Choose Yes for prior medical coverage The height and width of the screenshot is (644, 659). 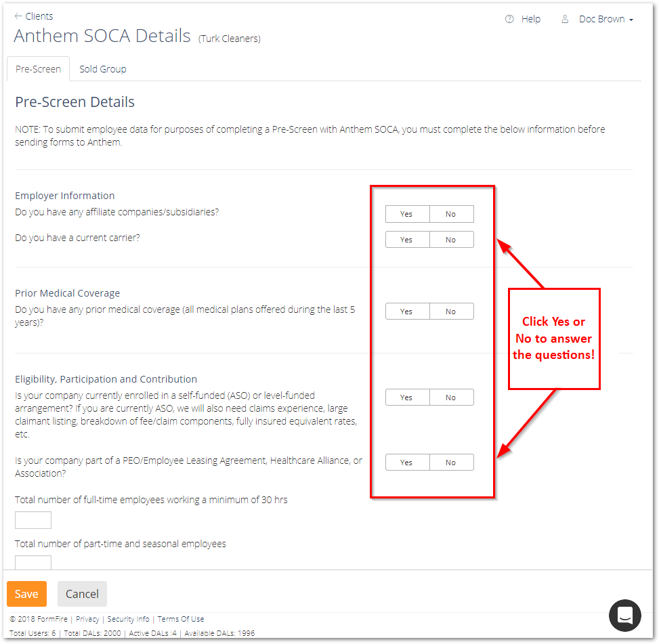tap(407, 312)
